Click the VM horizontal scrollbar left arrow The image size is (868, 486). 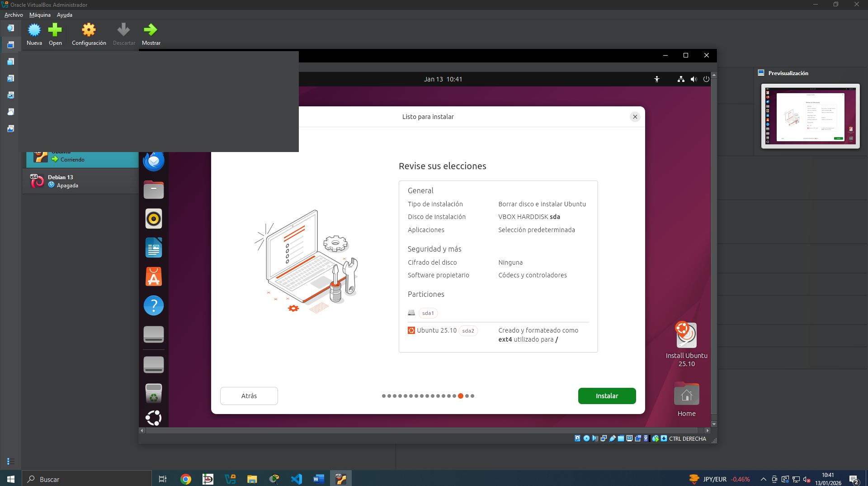tap(142, 431)
